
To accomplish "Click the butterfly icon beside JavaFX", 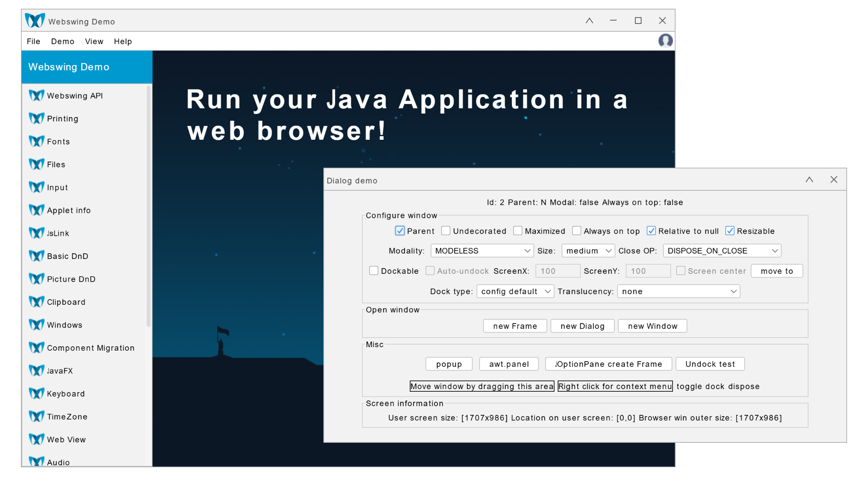I will click(37, 370).
